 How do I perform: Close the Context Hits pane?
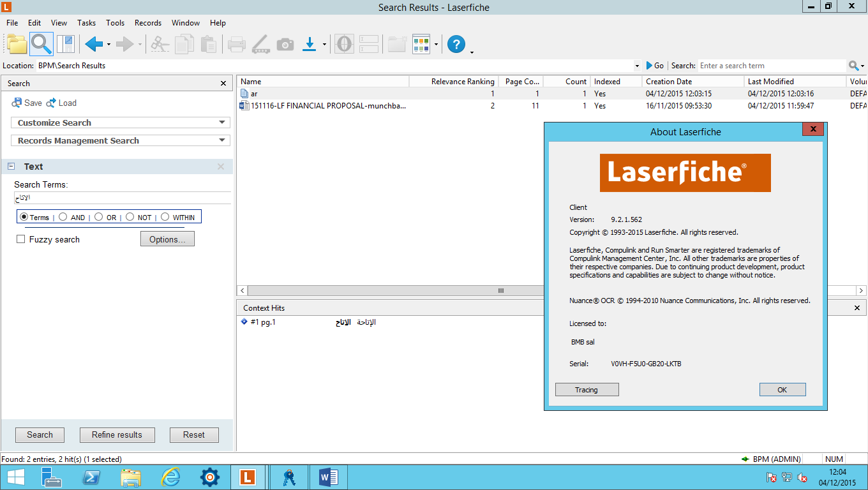[857, 308]
